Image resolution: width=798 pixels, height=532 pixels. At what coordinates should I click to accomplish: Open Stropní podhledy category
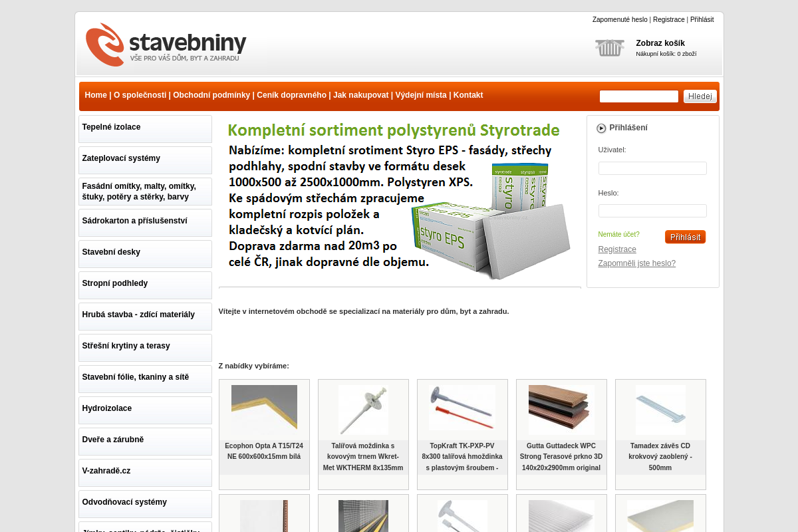[x=145, y=285]
